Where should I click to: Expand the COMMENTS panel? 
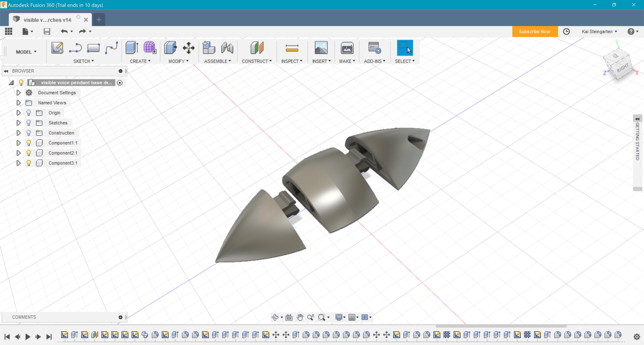tap(121, 317)
